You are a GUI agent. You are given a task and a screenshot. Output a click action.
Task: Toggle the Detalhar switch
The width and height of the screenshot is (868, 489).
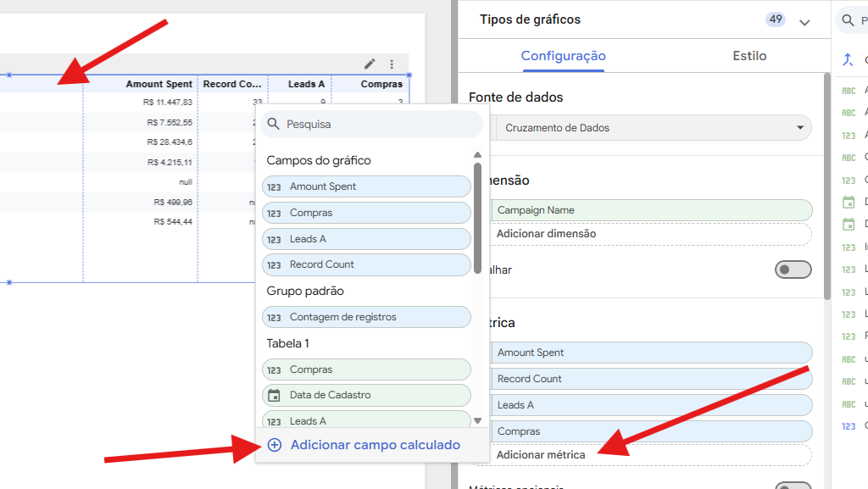[x=793, y=270]
